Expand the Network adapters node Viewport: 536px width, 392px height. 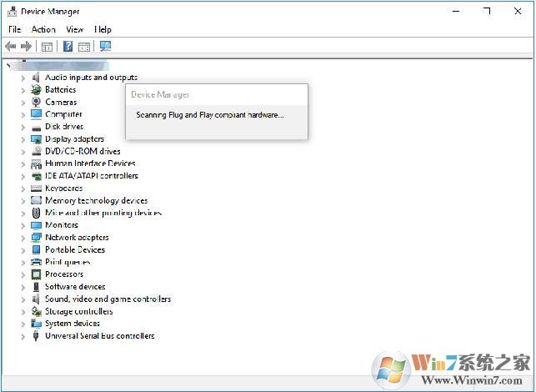(x=23, y=238)
